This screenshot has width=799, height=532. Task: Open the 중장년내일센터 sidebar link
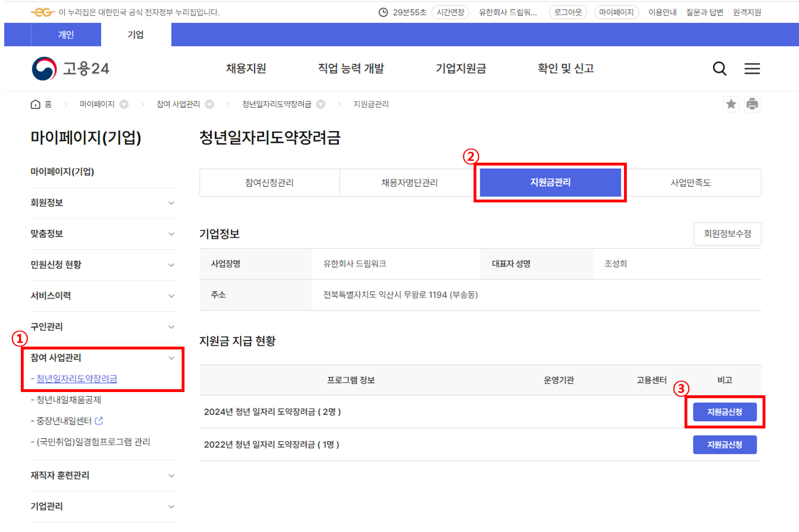point(64,420)
